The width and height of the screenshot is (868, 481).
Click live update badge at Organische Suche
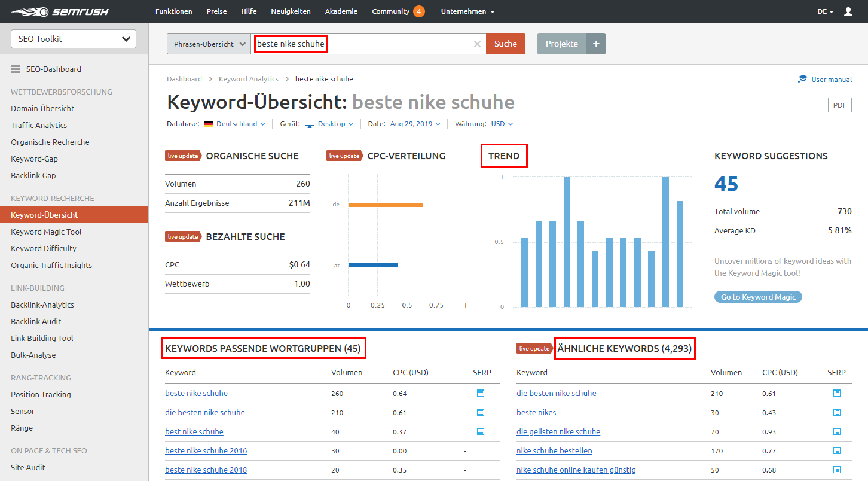(x=184, y=156)
